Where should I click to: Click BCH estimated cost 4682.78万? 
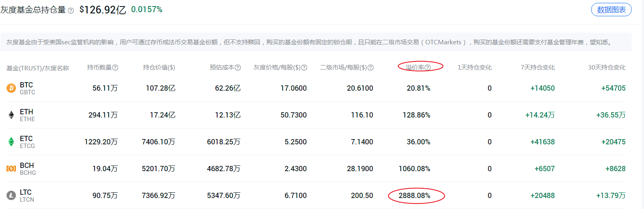[224, 169]
